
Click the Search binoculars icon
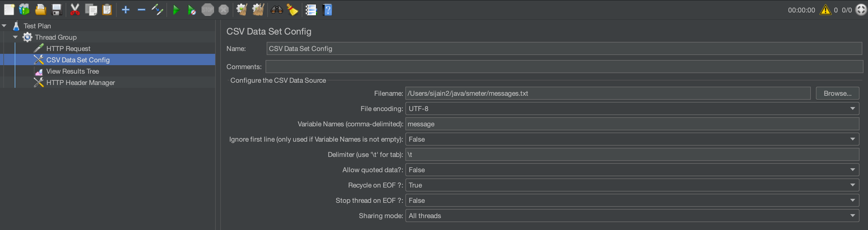tap(276, 10)
